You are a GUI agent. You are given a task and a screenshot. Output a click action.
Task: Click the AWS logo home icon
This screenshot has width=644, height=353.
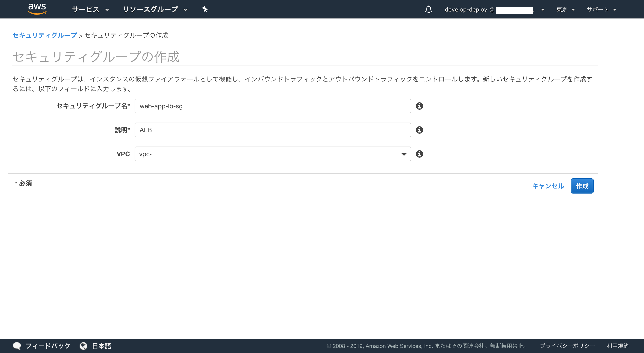click(x=37, y=9)
